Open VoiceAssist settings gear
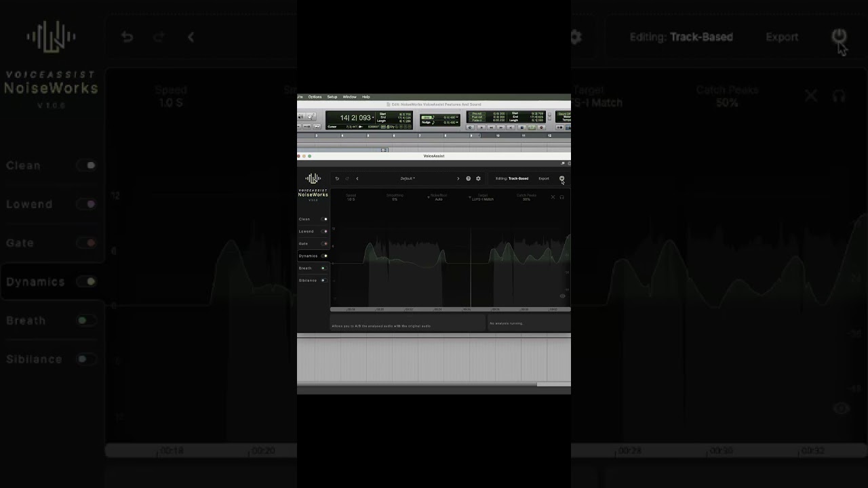 (x=478, y=179)
